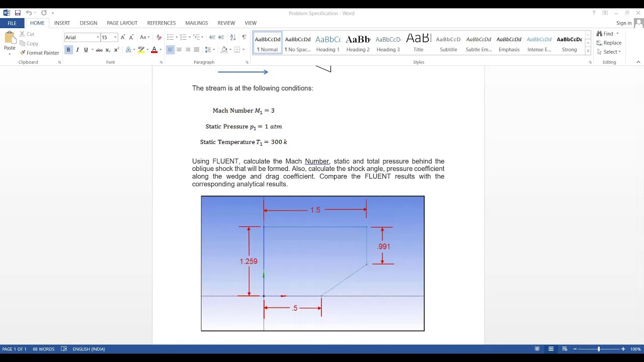Apply the Heading 1 style

pyautogui.click(x=328, y=44)
